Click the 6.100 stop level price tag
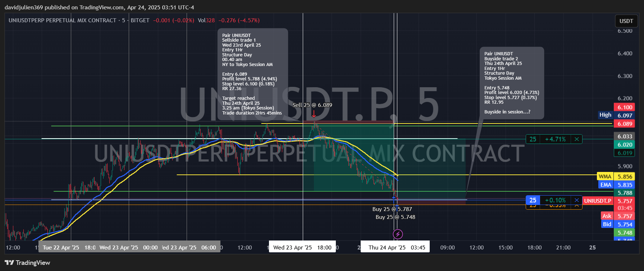Viewport: 644px width, 271px height. [625, 107]
